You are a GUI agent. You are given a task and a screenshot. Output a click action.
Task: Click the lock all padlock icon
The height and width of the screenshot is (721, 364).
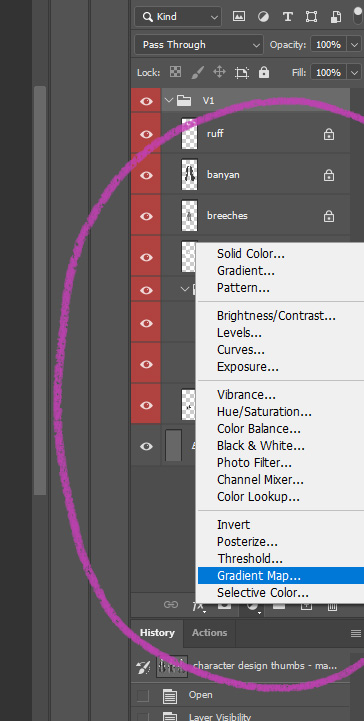[264, 72]
